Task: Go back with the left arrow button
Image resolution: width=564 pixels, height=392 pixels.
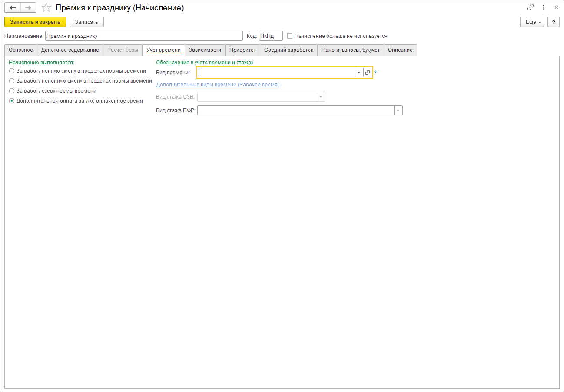Action: [x=13, y=7]
